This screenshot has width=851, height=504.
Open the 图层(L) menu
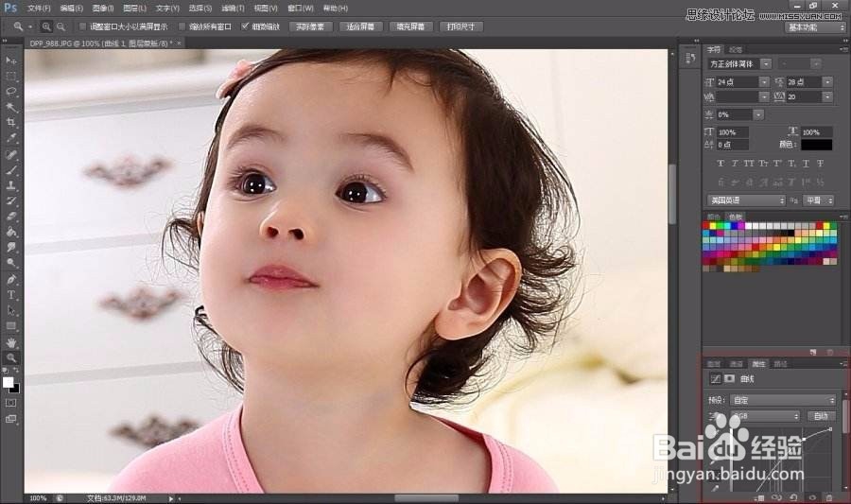[134, 9]
